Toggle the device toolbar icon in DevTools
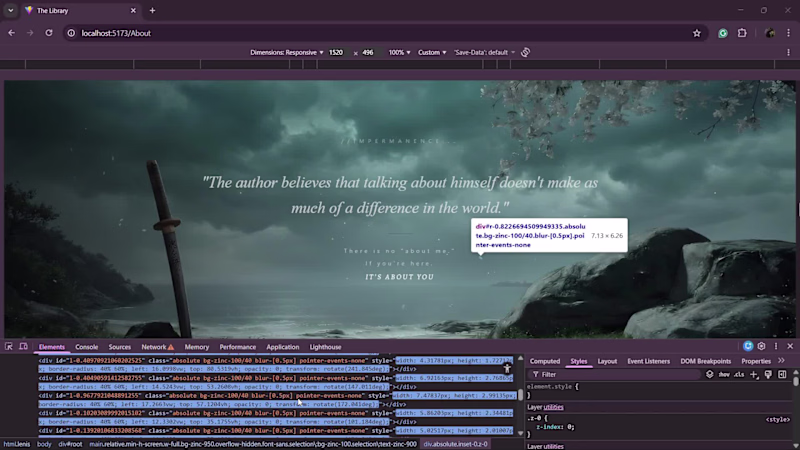 (x=23, y=346)
